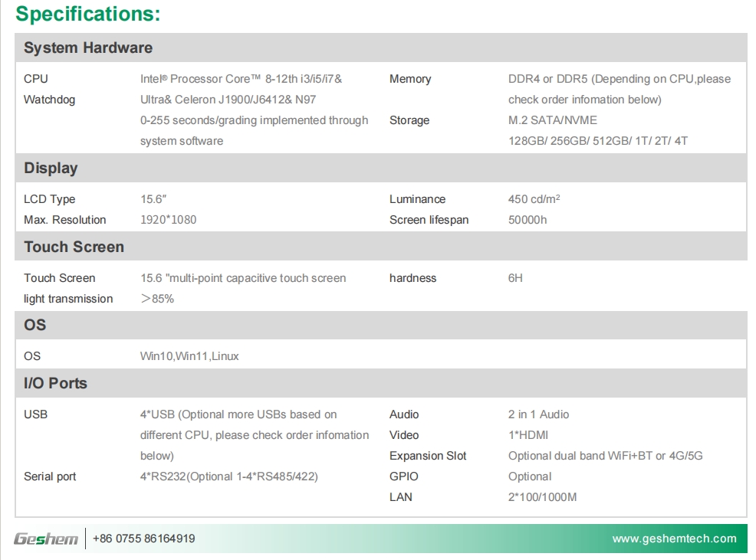Click the Serial port label
The image size is (756, 560).
pyautogui.click(x=50, y=476)
